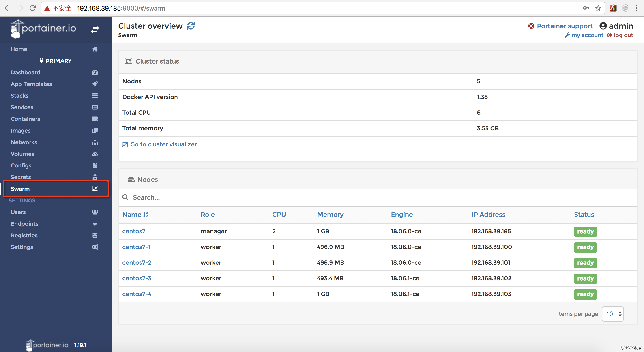The width and height of the screenshot is (644, 352).
Task: Click the ready badge for centos7-4
Action: click(x=585, y=294)
